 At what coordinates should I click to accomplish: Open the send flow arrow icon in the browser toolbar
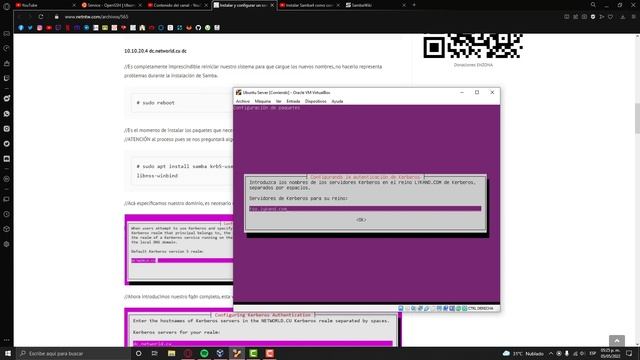coord(602,17)
